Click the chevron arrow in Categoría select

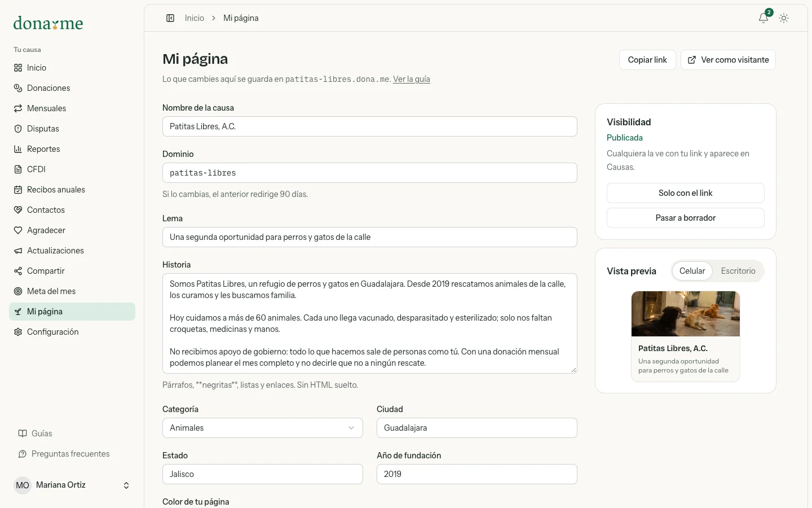click(x=351, y=428)
